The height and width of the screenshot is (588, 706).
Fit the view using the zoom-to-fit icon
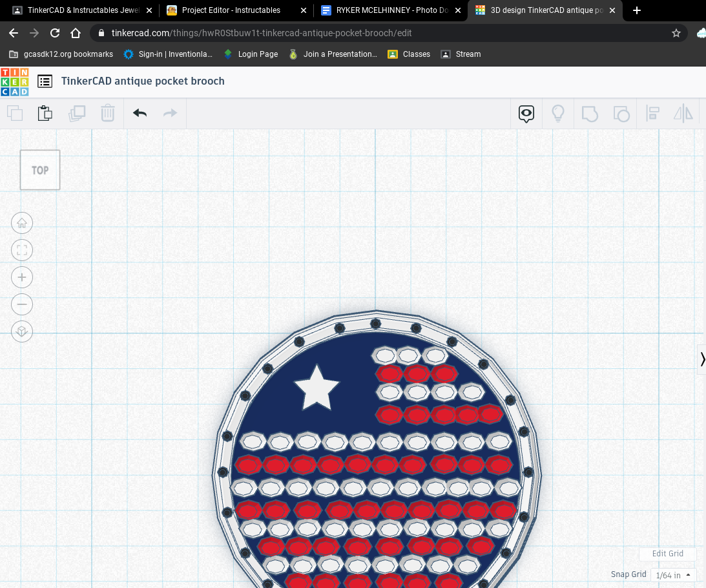coord(22,250)
